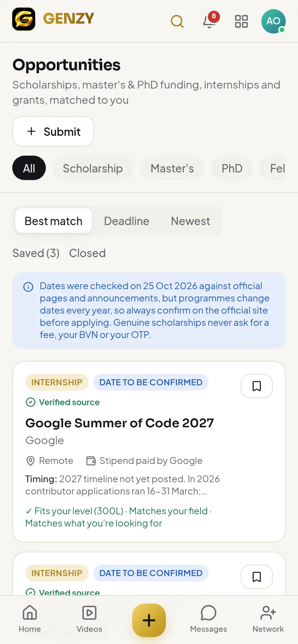Select the Scholarship filter chip
298x644 pixels.
(x=93, y=168)
